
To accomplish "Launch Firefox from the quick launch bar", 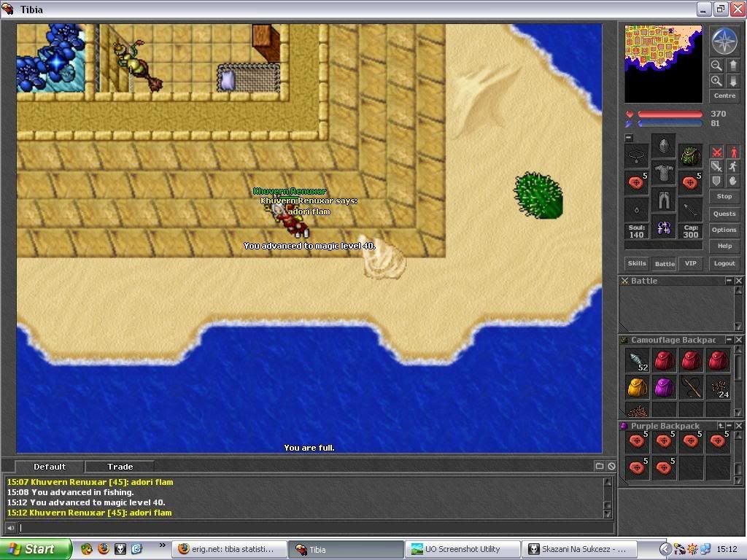I will point(103,548).
